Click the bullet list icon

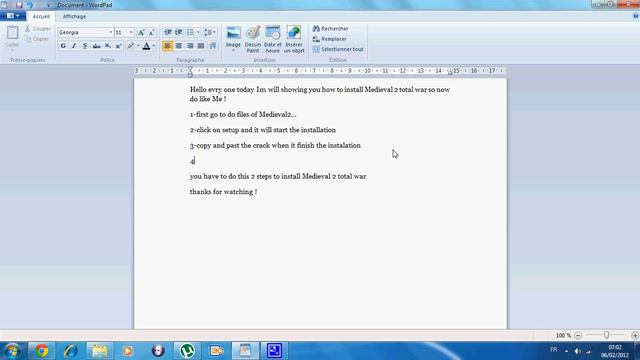click(x=190, y=32)
